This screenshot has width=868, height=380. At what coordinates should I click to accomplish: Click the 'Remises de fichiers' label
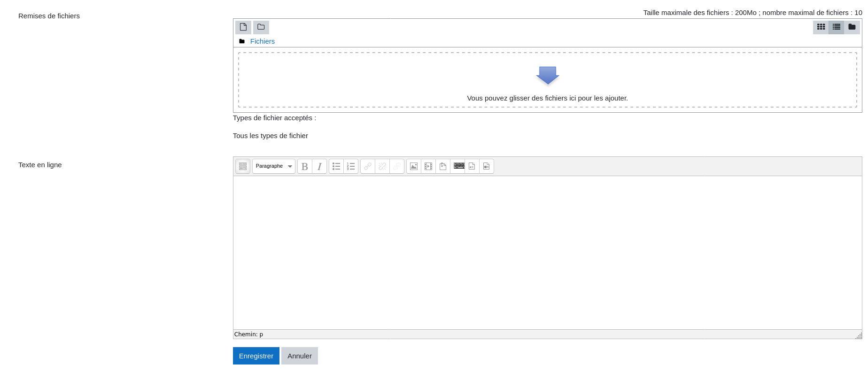click(x=49, y=16)
